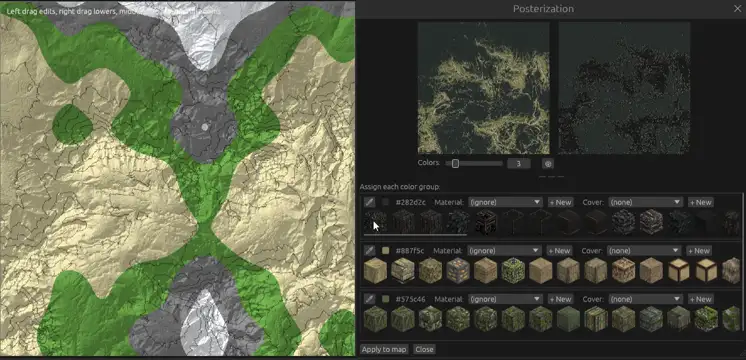Screen dimensions: 746x360
Task: Pick the fifth block in the #887f5c row
Action: tap(486, 270)
